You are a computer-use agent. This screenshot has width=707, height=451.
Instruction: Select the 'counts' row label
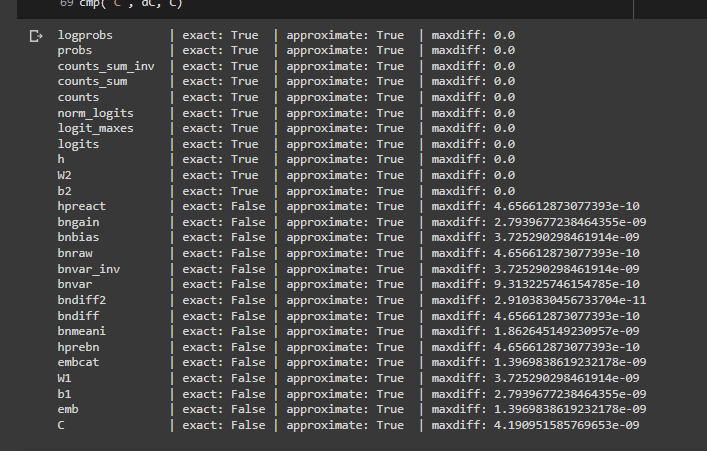(x=78, y=97)
